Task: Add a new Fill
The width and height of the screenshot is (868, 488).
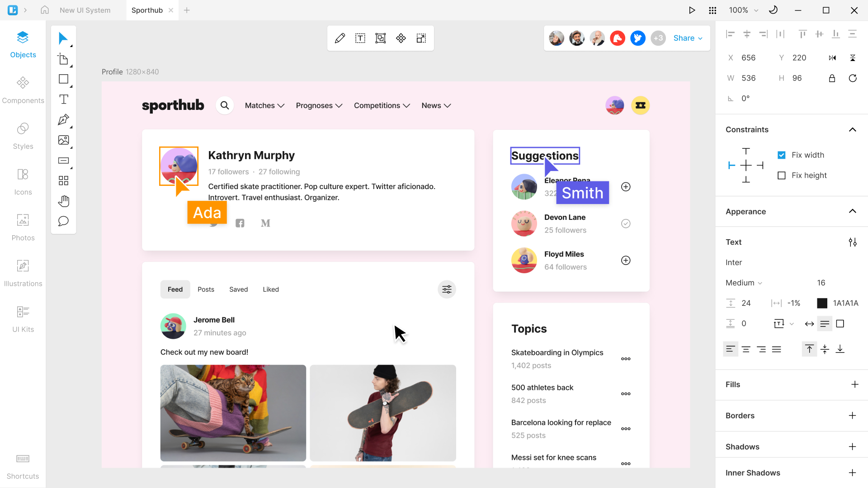Action: (855, 384)
